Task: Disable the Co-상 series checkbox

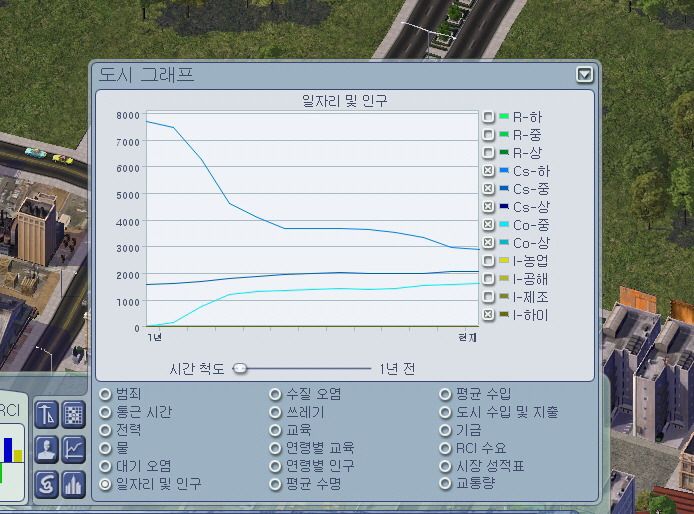Action: 488,243
